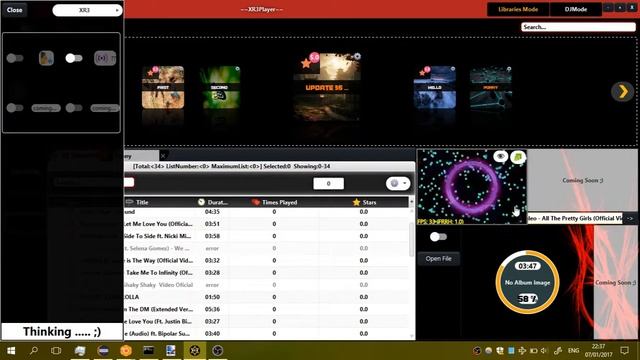640x360 pixels.
Task: Go to next libraries with yellow arrow
Action: [x=622, y=91]
